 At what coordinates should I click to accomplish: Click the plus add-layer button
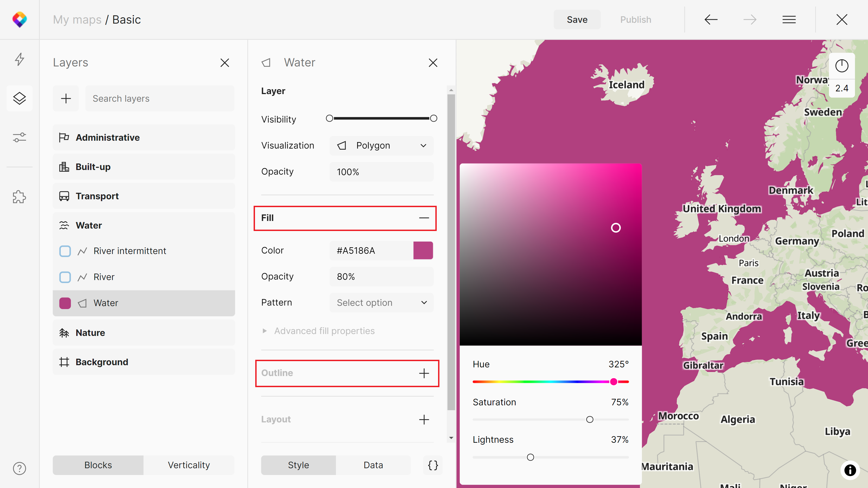click(66, 98)
